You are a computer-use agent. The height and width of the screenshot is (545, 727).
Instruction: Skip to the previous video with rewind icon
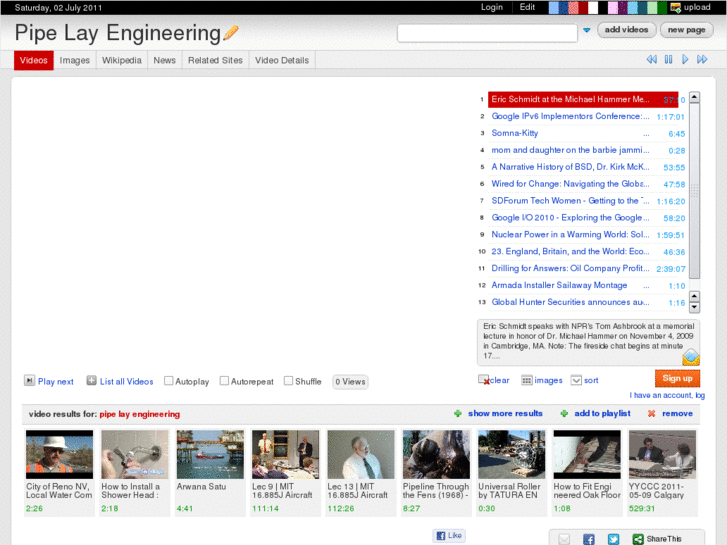pos(651,59)
